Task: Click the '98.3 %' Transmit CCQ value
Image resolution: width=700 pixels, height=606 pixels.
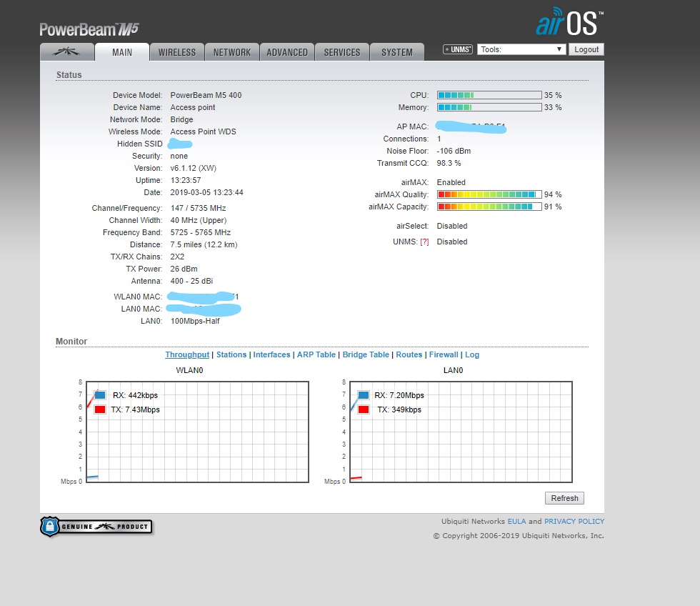Action: pos(449,163)
